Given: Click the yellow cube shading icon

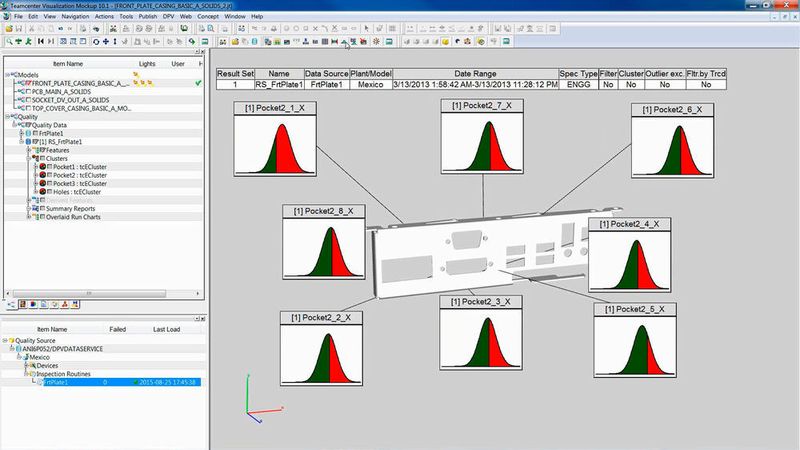Looking at the screenshot, I should (x=445, y=41).
